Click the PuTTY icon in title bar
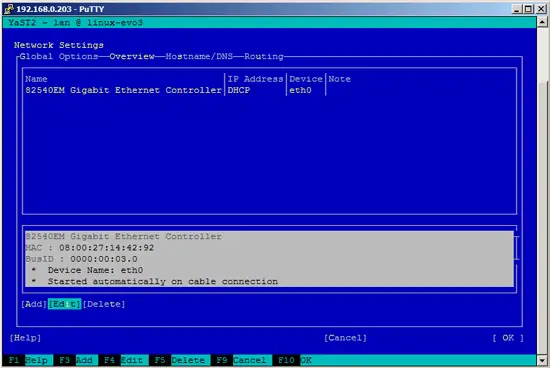This screenshot has height=368, width=550. click(x=9, y=9)
